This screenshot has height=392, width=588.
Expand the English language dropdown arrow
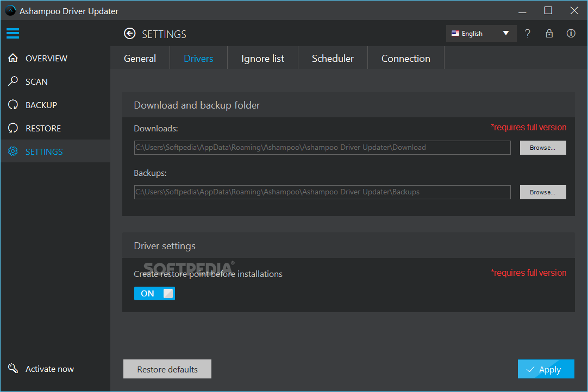pyautogui.click(x=506, y=33)
